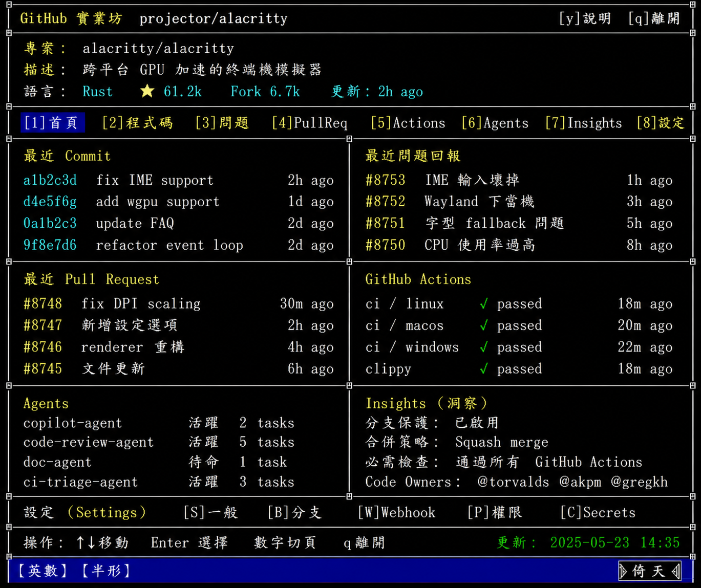The image size is (701, 588).
Task: Switch to the [6]Agents tab
Action: (x=495, y=123)
